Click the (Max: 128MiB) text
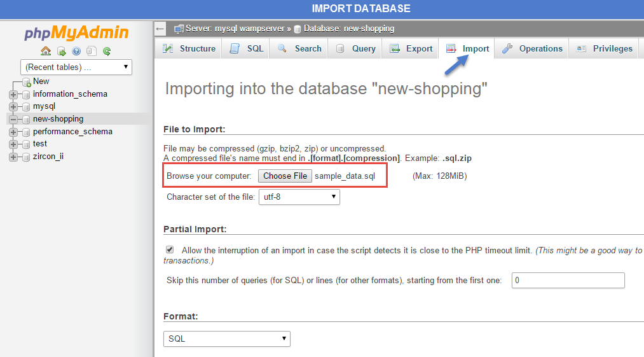The width and height of the screenshot is (644, 357). pyautogui.click(x=439, y=176)
